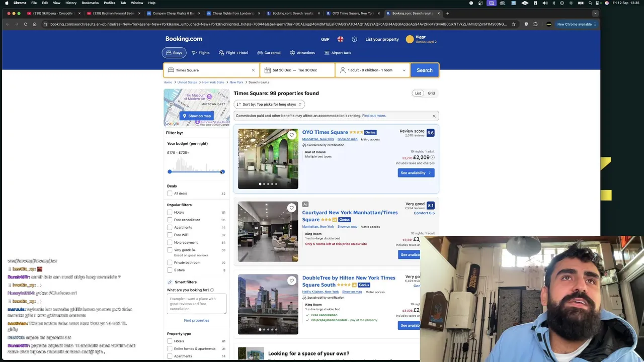Click the minimum budget slider handle

click(x=170, y=172)
